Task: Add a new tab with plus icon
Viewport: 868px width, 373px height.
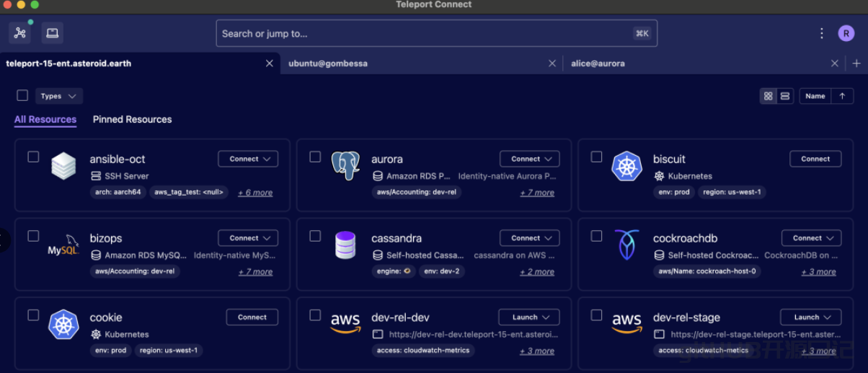Action: pos(856,63)
